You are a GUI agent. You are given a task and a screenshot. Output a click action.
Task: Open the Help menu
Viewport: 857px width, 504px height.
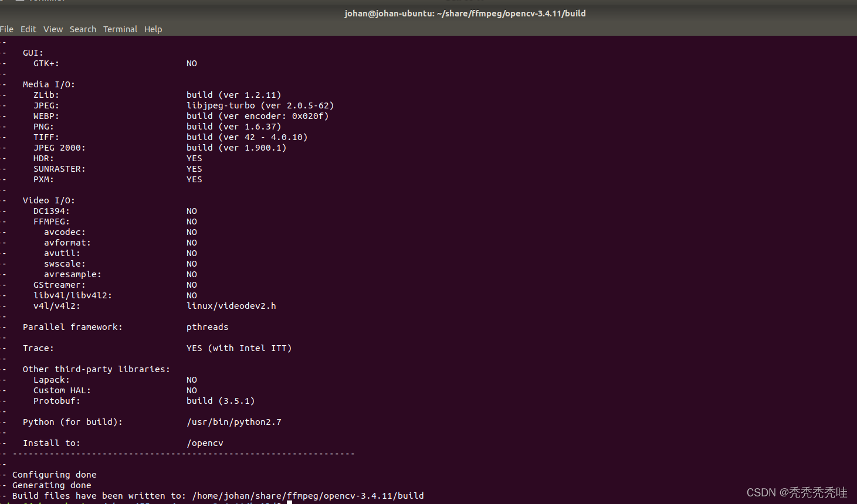click(153, 29)
